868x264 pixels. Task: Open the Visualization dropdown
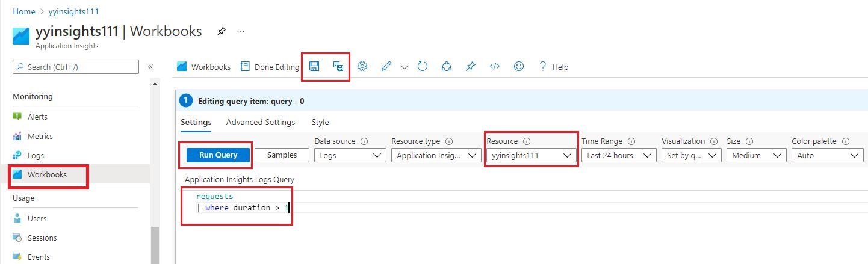[691, 155]
